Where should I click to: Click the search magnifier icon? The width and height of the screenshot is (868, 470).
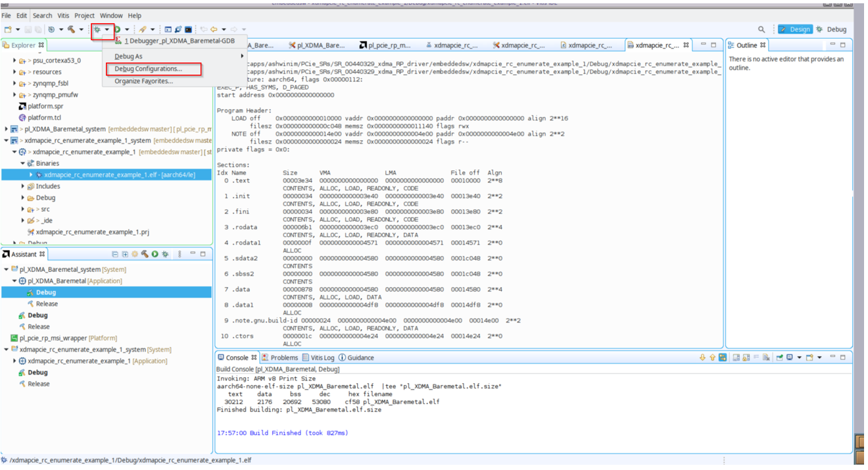[x=761, y=30]
